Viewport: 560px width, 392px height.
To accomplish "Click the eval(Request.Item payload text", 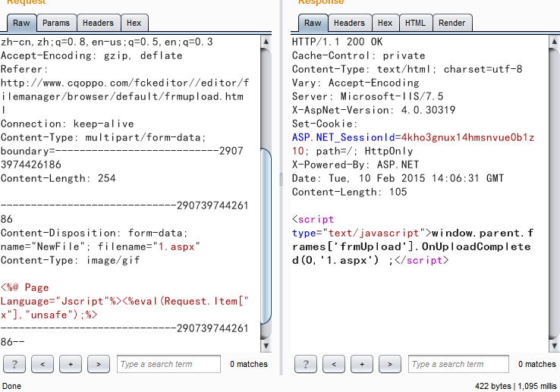I will 125,301.
